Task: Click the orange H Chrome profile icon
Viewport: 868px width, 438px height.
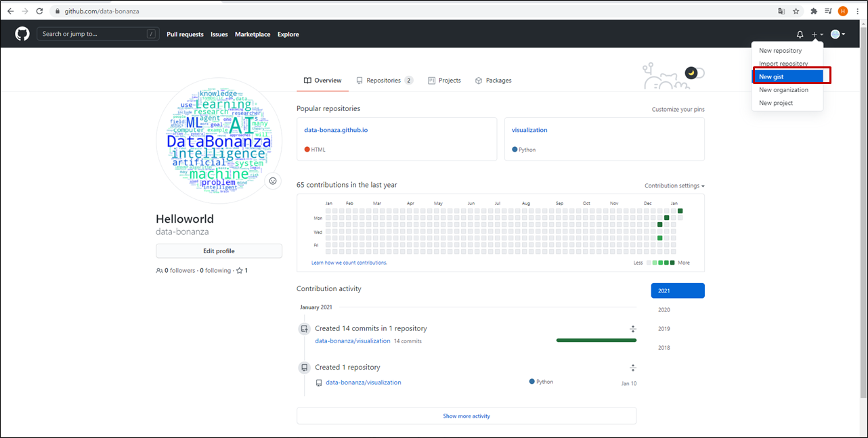Action: pos(843,11)
